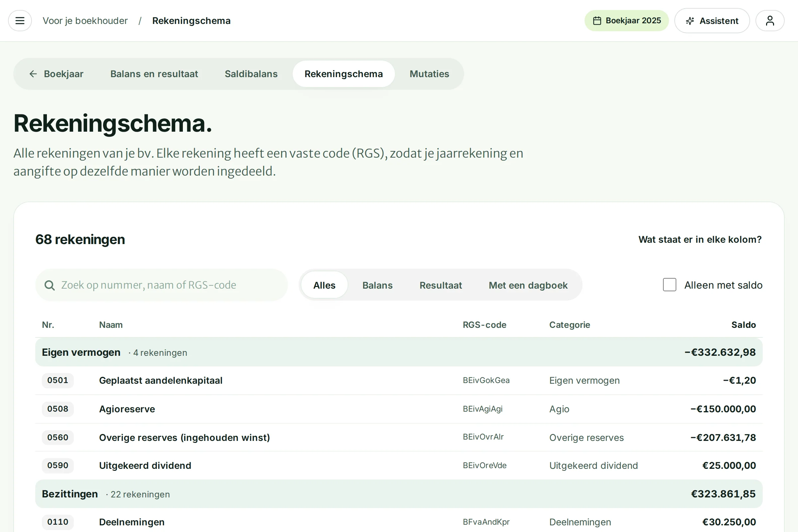798x532 pixels.
Task: Click the magnifier search icon
Action: (x=50, y=285)
